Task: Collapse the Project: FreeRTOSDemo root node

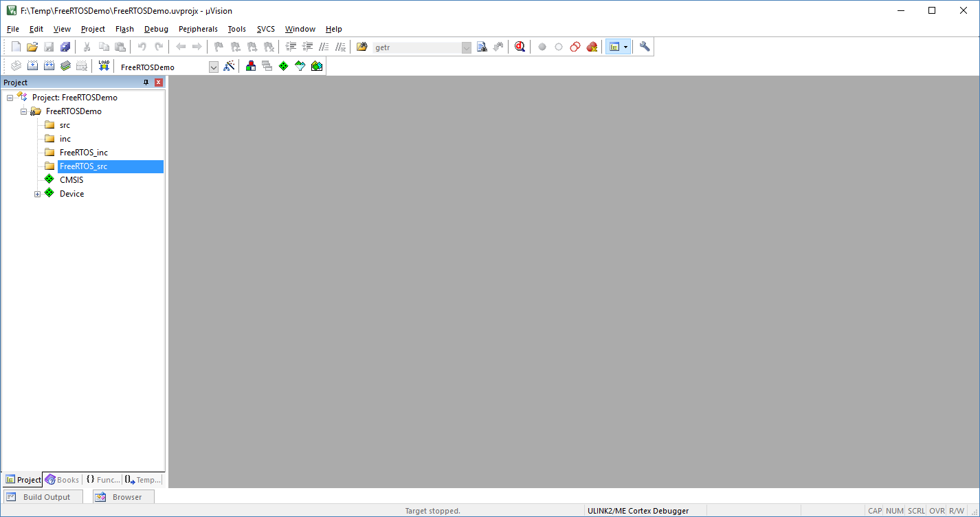Action: pyautogui.click(x=10, y=98)
